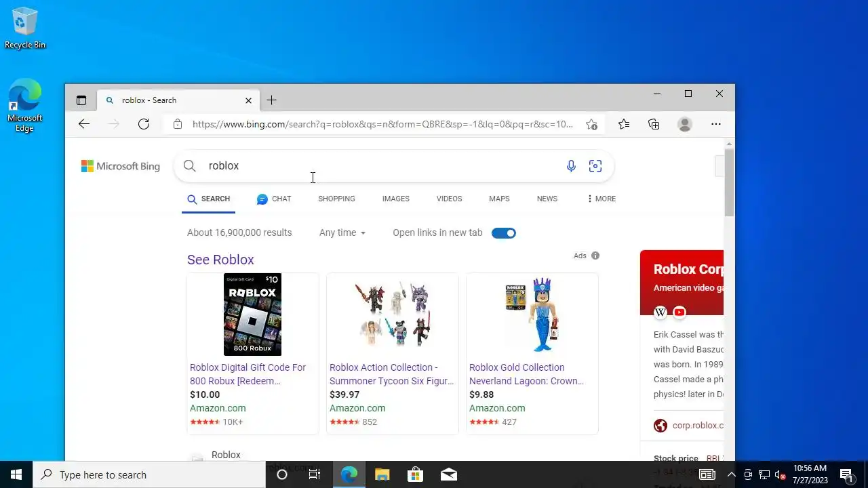868x488 pixels.
Task: Open Roblox Gold Collection Neverland Lagoon link
Action: tap(526, 374)
